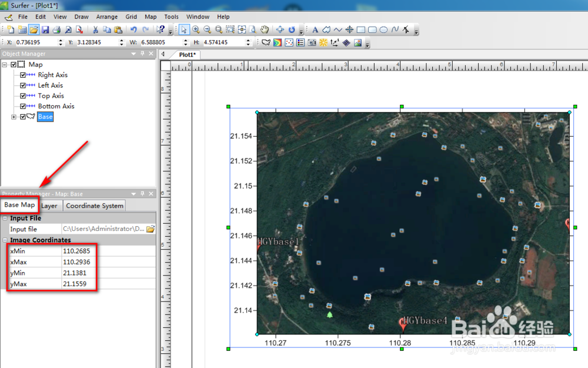Click the Zoom In magnifier

coord(196,29)
